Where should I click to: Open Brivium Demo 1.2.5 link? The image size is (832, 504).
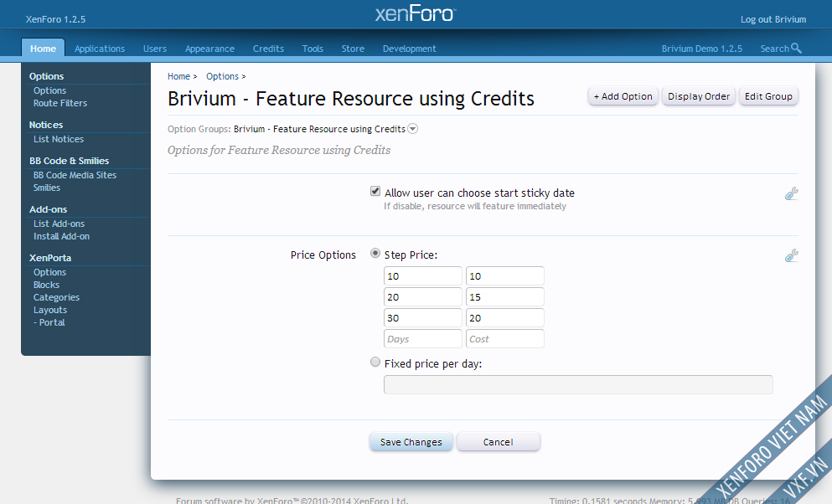click(x=701, y=49)
